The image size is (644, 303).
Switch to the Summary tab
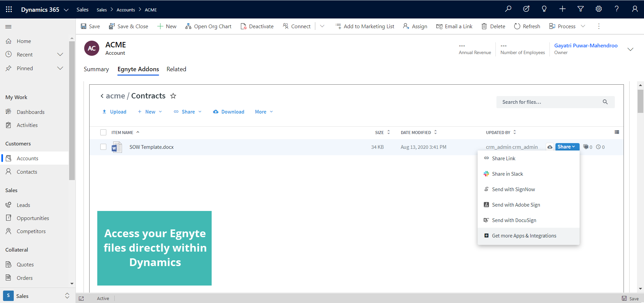point(96,69)
